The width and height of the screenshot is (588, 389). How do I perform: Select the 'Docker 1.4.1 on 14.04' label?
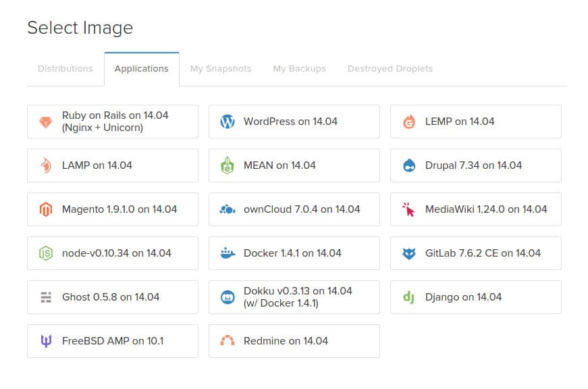pyautogui.click(x=292, y=253)
